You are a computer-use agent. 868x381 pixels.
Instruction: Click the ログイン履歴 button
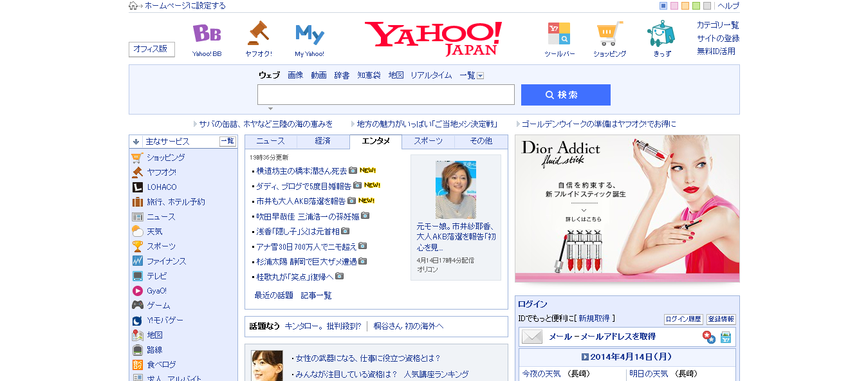683,319
